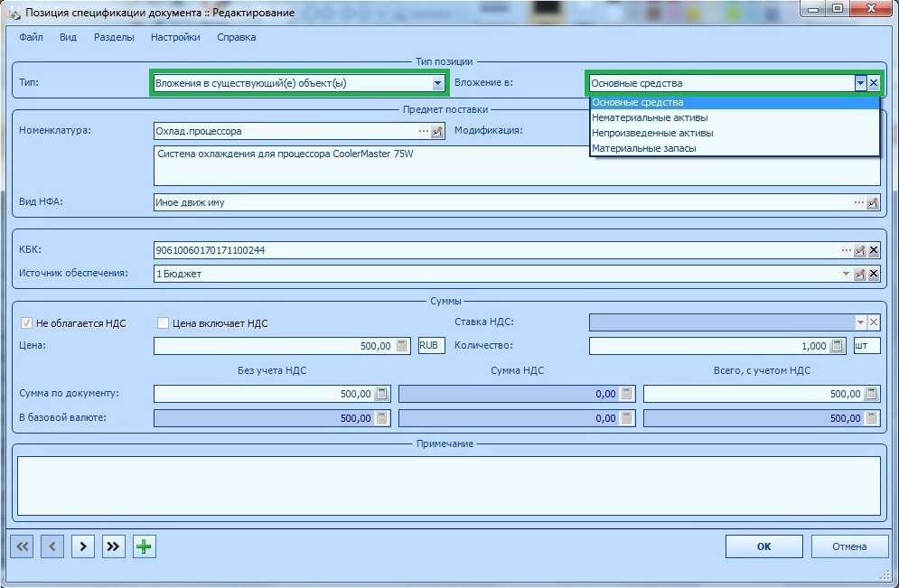899x588 pixels.
Task: Clear Источник обеспечения field with X
Action: 873,274
